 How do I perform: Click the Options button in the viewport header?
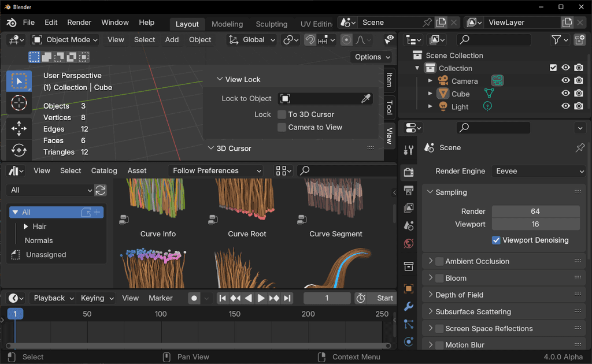tap(372, 57)
